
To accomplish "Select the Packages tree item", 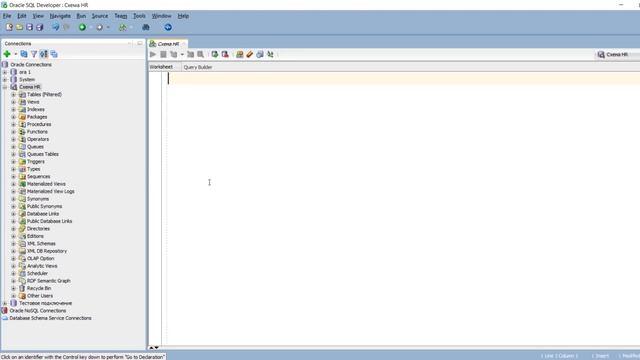I will 37,117.
